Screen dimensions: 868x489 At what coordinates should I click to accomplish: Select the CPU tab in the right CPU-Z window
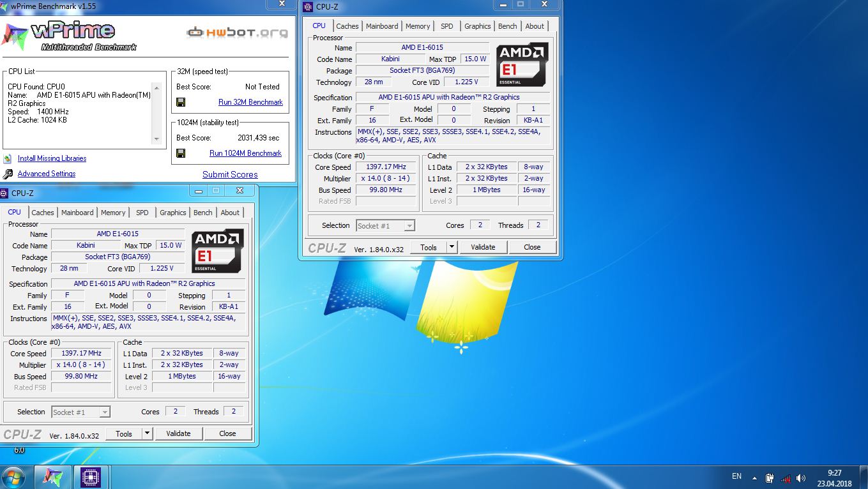pos(319,26)
